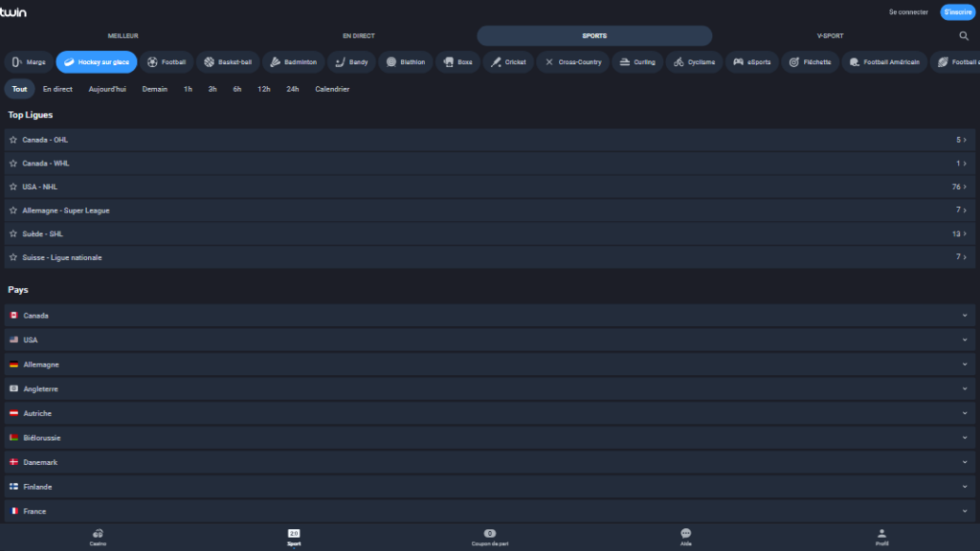Filter events within 3h
The width and height of the screenshot is (980, 551).
[212, 89]
